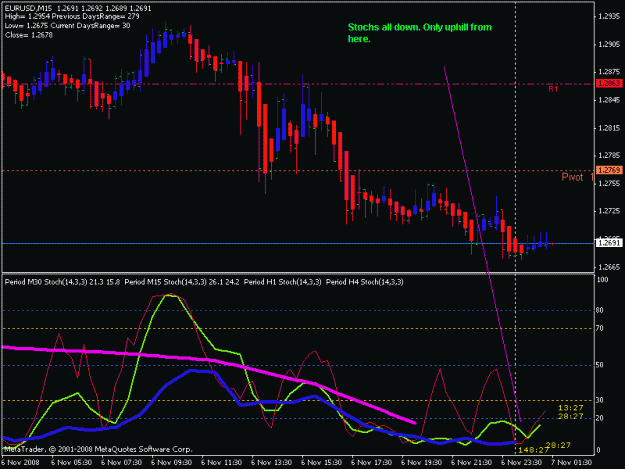The image size is (625, 469).
Task: Click the 1.2905 price axis label
Action: [x=609, y=44]
